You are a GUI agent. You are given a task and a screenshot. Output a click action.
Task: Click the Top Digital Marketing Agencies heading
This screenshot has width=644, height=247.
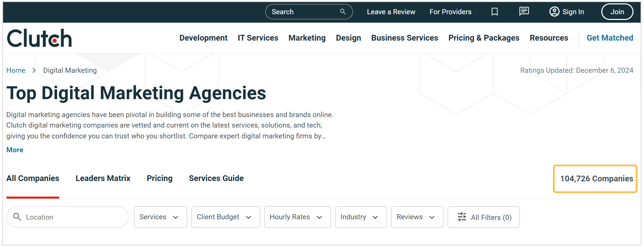click(136, 93)
